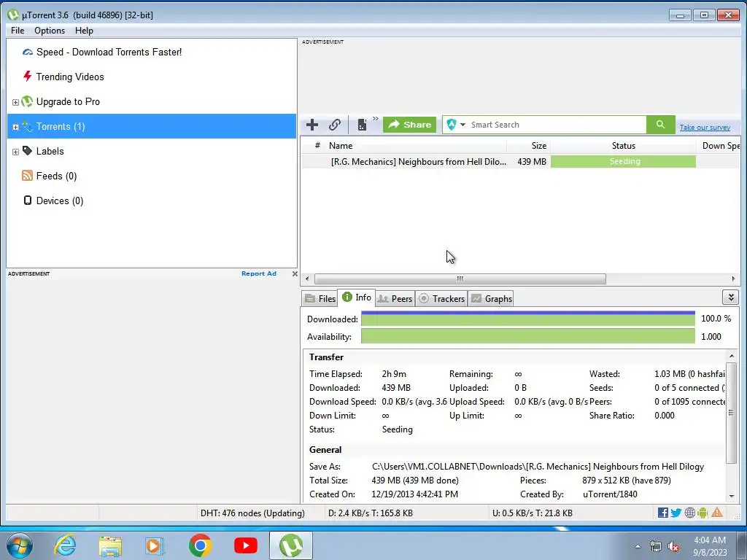This screenshot has width=747, height=560.
Task: Click the info pane scroll down arrow
Action: click(x=732, y=496)
